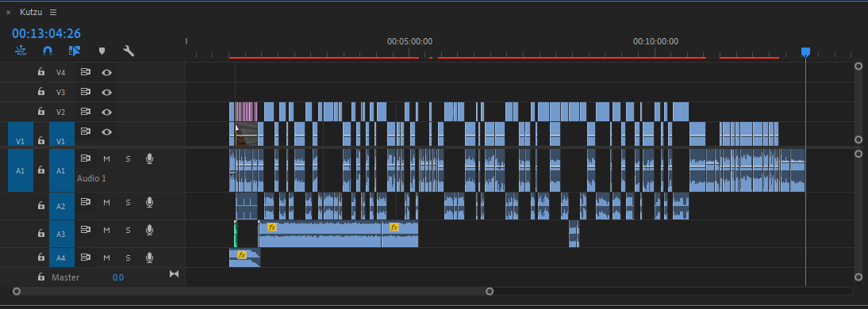Toggle linked selection
Viewport: 868px width, 309px height.
point(75,51)
